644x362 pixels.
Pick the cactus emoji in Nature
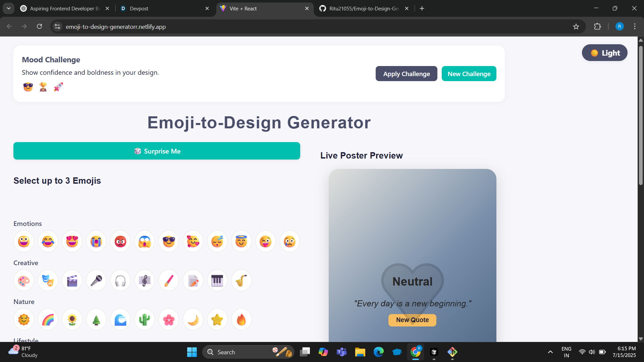coord(144,319)
